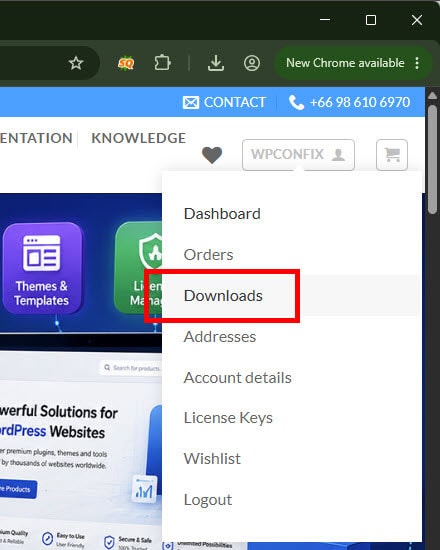
Task: Click the Search for products field
Action: click(x=131, y=368)
